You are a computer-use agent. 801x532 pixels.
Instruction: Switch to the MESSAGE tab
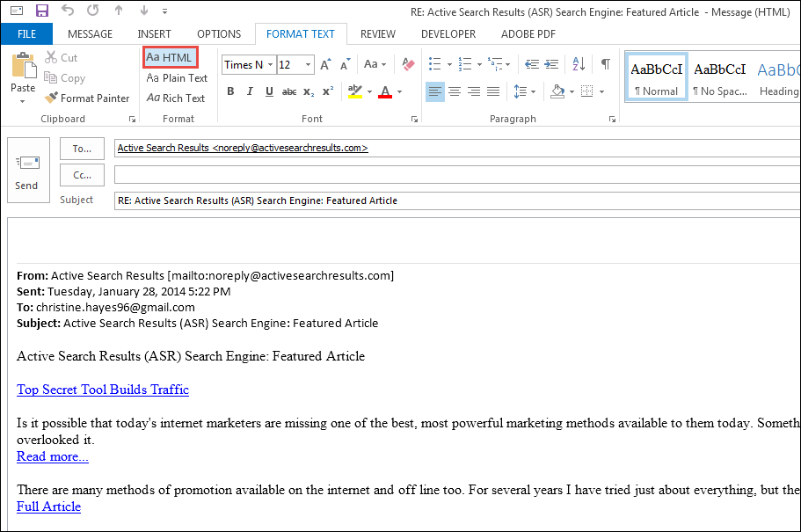click(90, 33)
